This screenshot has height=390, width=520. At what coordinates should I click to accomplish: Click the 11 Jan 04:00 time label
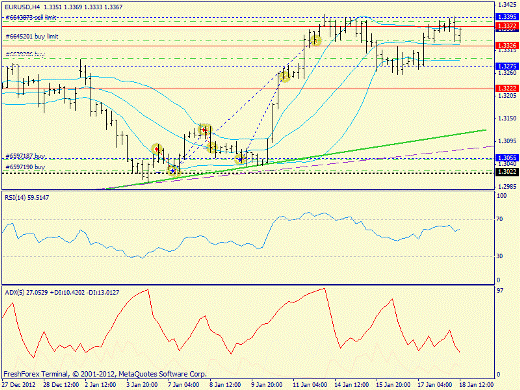(x=310, y=384)
